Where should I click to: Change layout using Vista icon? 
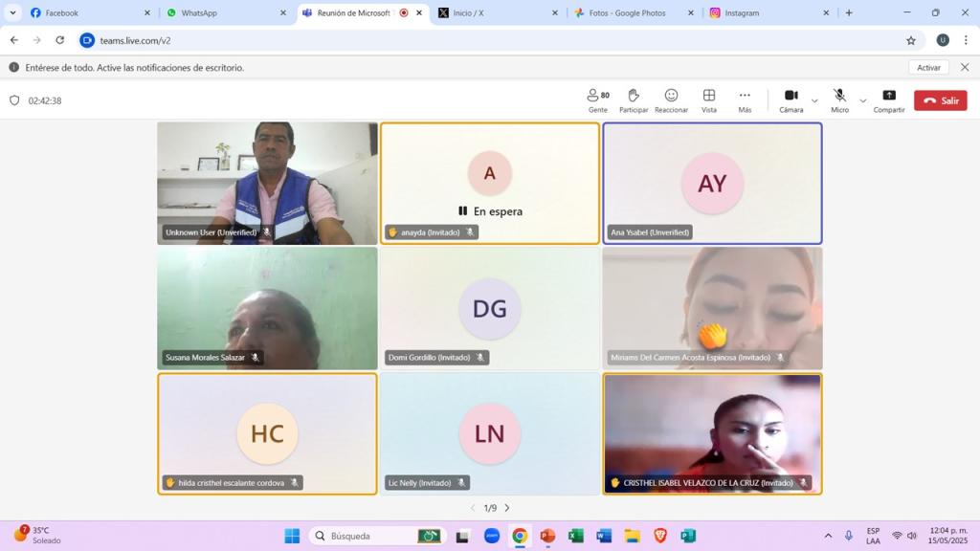709,99
